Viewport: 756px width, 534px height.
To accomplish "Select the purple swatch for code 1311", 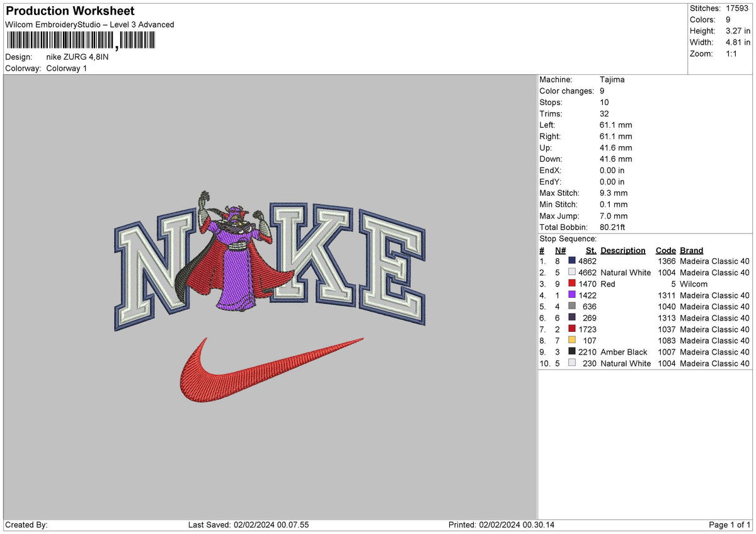I will click(572, 295).
